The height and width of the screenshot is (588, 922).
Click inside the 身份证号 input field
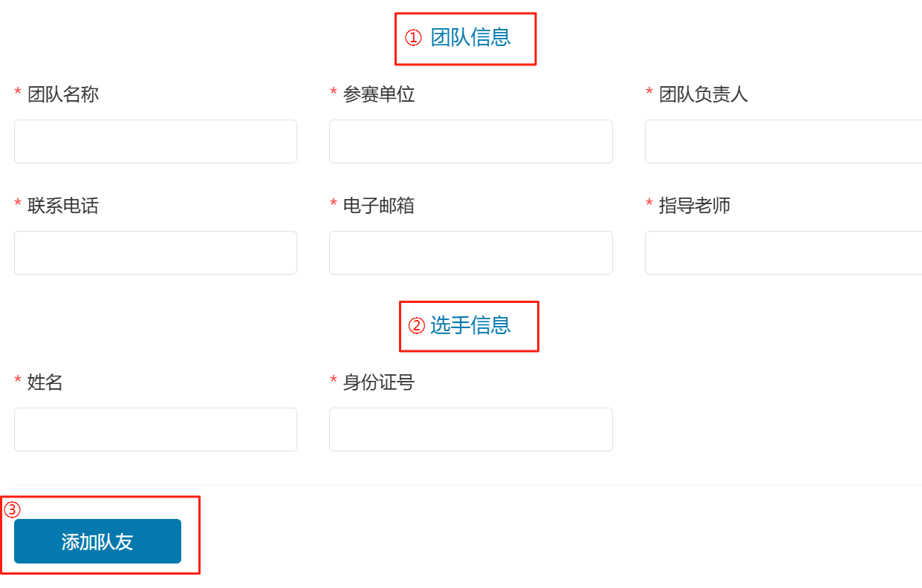[470, 429]
